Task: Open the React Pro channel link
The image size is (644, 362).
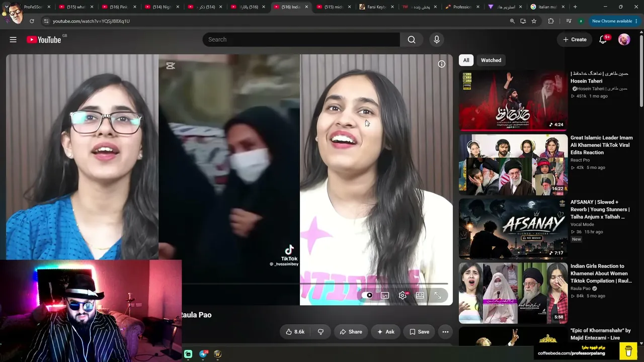Action: (580, 160)
